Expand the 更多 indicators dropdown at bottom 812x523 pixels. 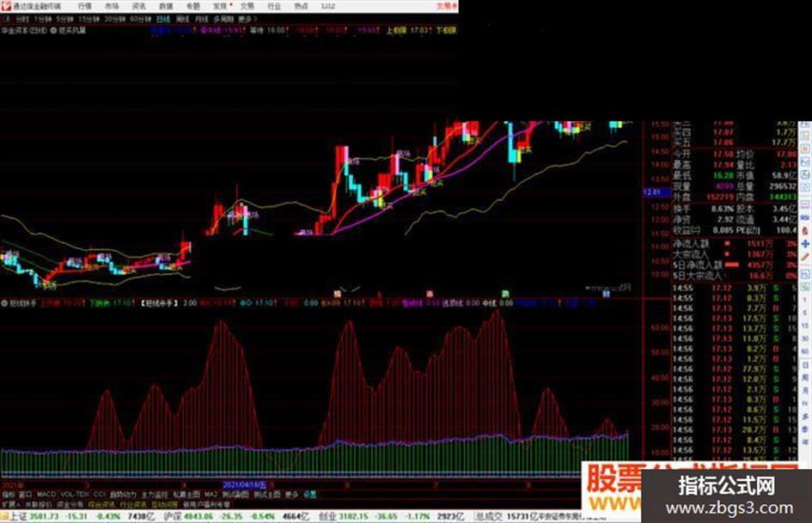pyautogui.click(x=292, y=495)
